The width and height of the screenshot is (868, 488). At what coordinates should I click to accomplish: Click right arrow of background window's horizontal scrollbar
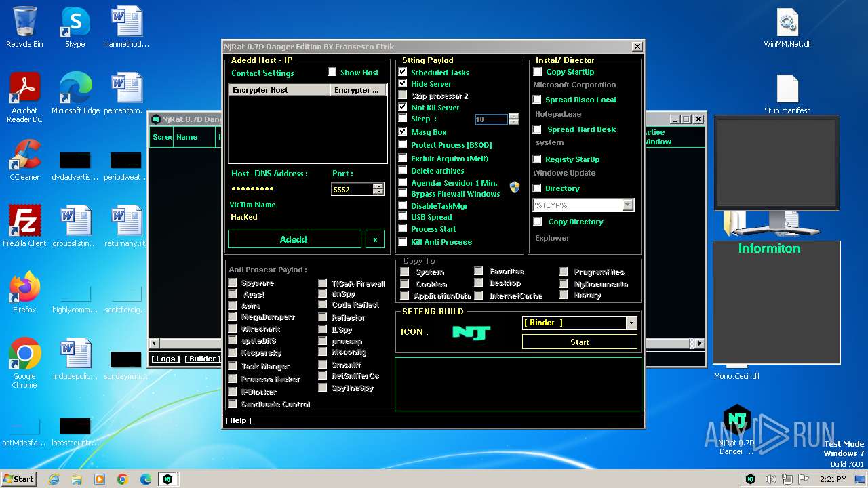[x=700, y=344]
